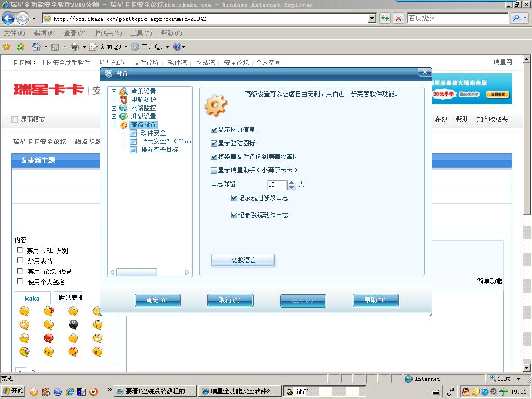The image size is (532, 399).
Task: Click the 软件安全 page icon in tree
Action: point(134,133)
